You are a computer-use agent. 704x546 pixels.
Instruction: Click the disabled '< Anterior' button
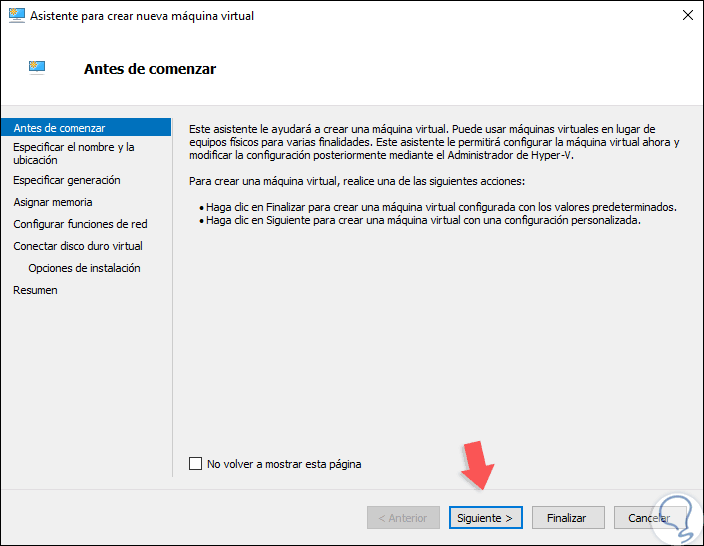click(x=403, y=518)
